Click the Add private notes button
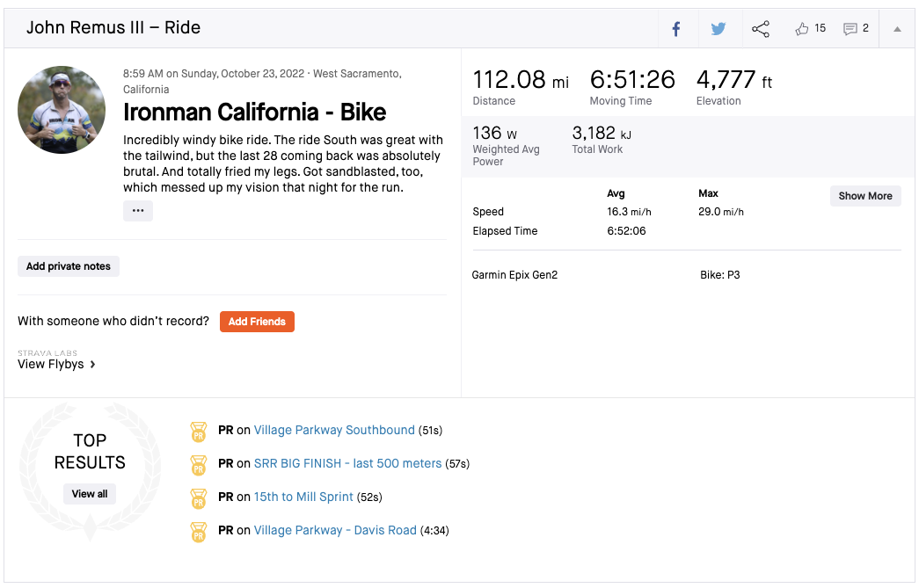Image resolution: width=919 pixels, height=588 pixels. pos(69,266)
